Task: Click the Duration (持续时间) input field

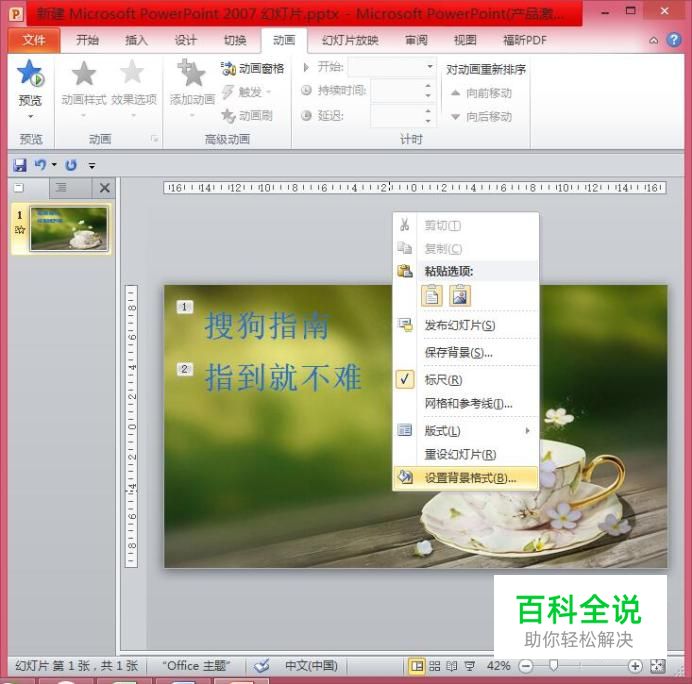Action: pyautogui.click(x=397, y=90)
